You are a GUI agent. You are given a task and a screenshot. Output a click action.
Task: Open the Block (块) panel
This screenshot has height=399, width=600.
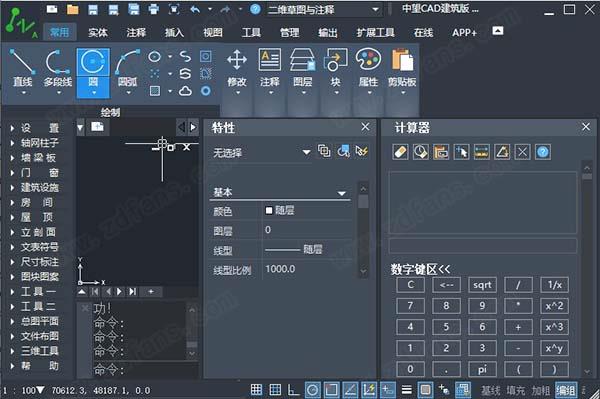coord(336,71)
